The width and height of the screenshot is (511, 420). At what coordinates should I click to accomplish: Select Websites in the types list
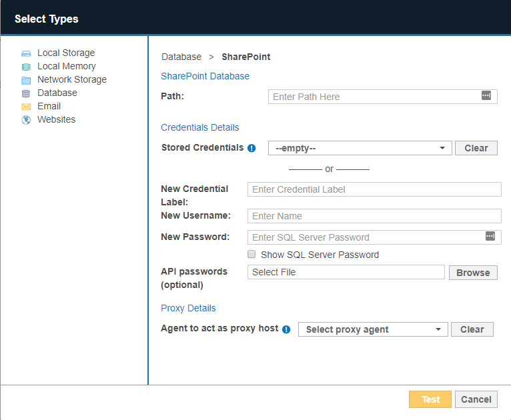pyautogui.click(x=56, y=120)
